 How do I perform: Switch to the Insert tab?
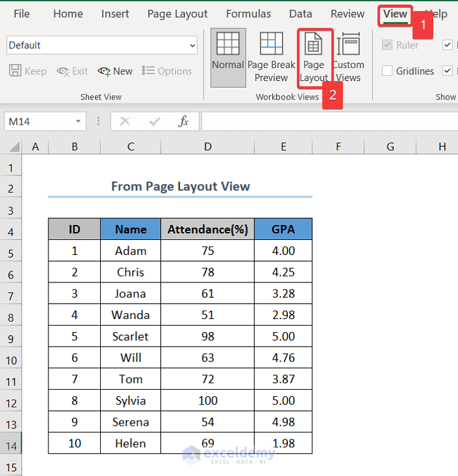pos(115,14)
